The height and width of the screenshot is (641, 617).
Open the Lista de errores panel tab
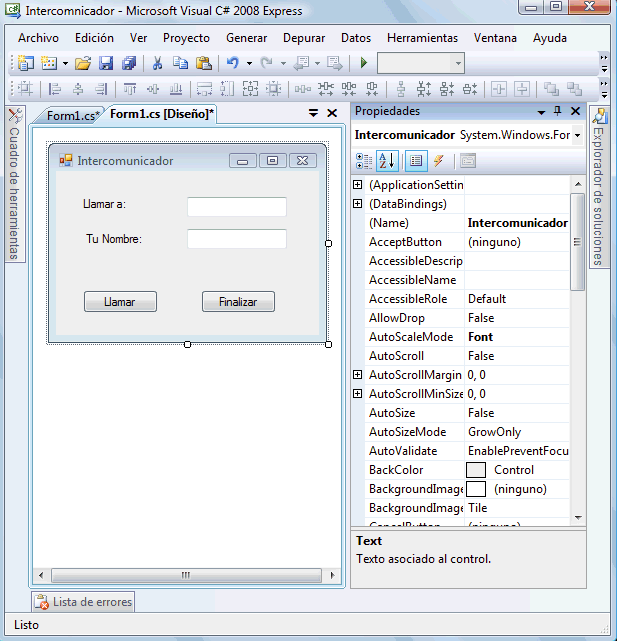[83, 602]
